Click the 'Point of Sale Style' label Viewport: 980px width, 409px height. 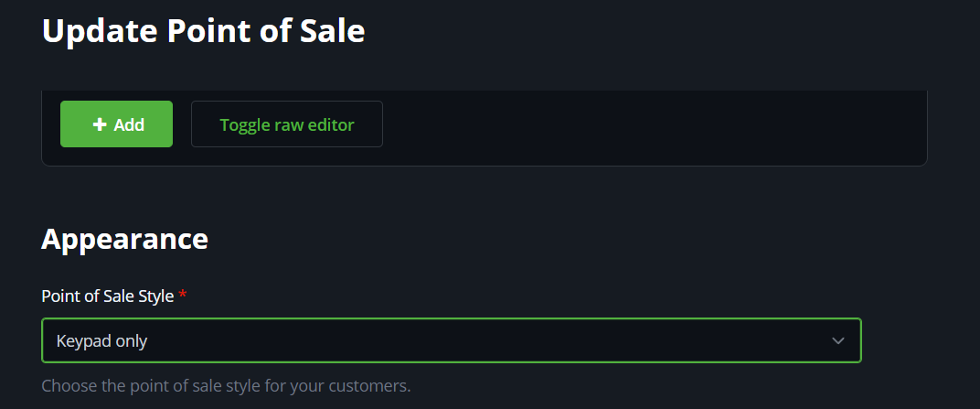point(107,296)
